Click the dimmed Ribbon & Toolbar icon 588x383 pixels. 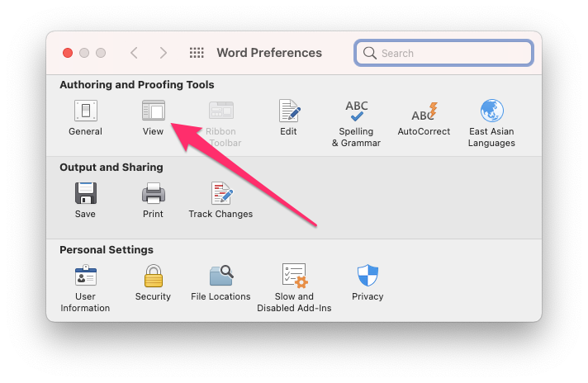click(x=221, y=111)
